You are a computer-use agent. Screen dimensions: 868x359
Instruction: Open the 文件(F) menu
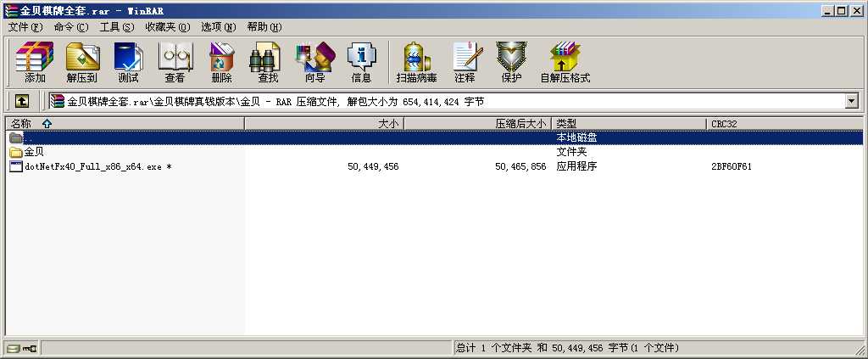25,27
